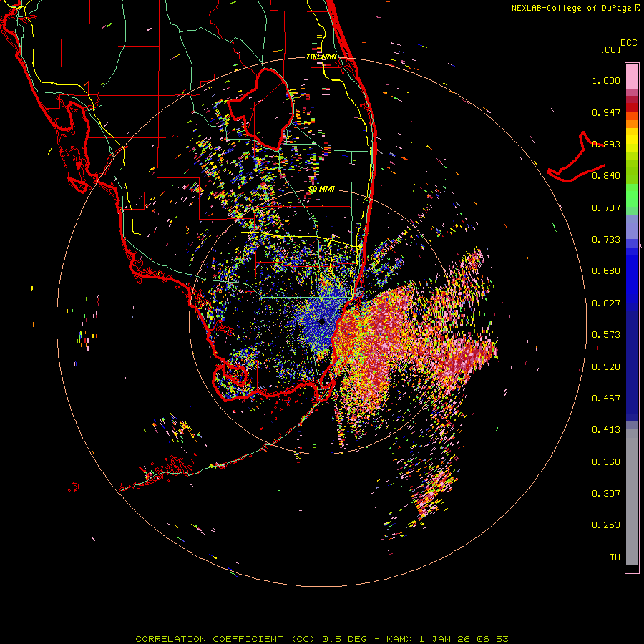Click the 0.573 scale value
Screen dimensions: 644x644
tap(606, 335)
